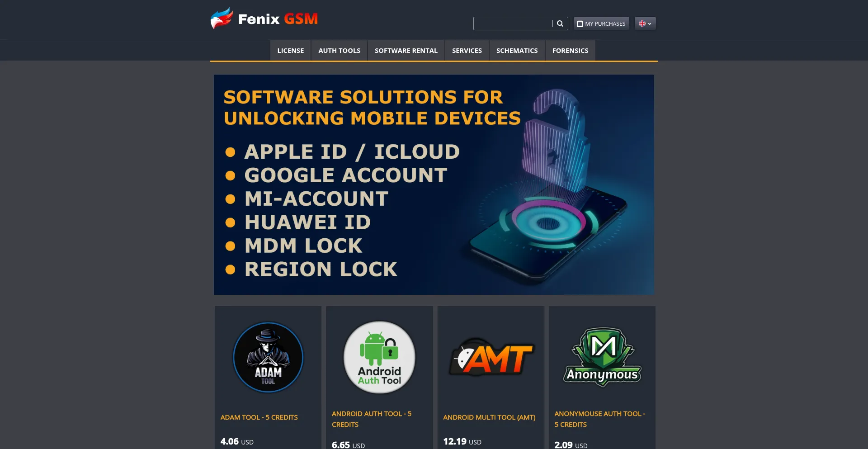Click the AMT product logo
The width and height of the screenshot is (868, 449).
pos(491,357)
